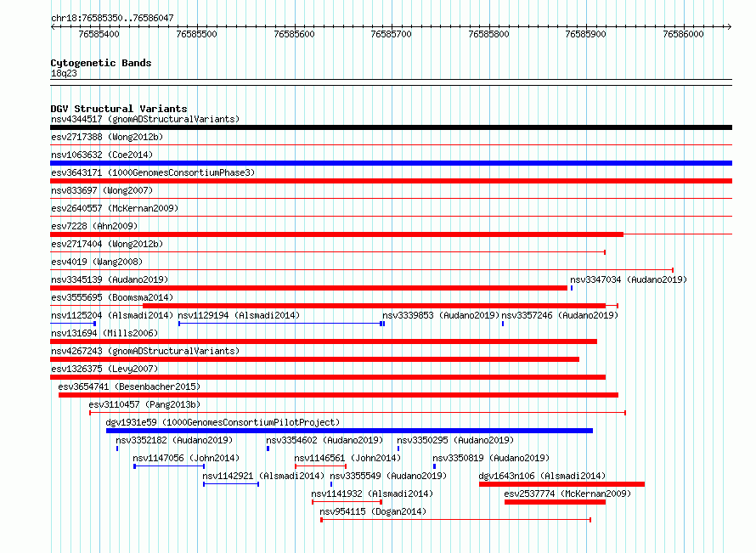The image size is (756, 553).
Task: Click the esv4019 (Wang2008) label
Action: coord(97,262)
